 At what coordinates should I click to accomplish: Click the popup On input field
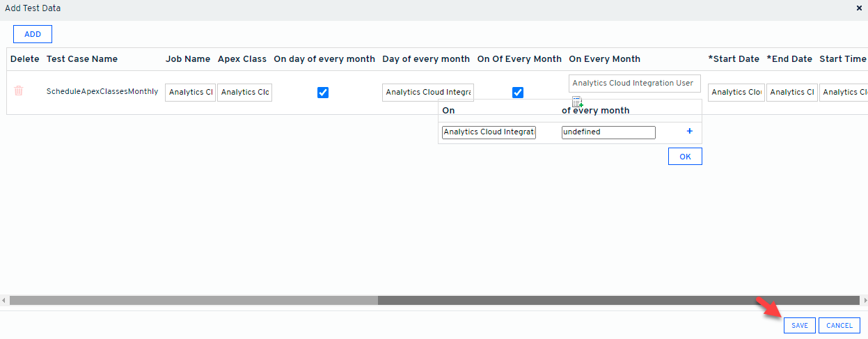click(x=489, y=132)
